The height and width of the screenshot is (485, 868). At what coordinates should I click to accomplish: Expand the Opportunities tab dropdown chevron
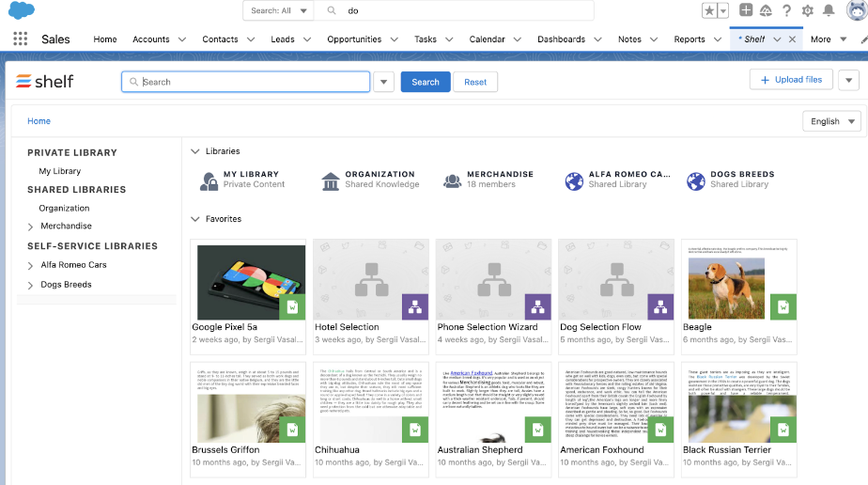(x=395, y=39)
